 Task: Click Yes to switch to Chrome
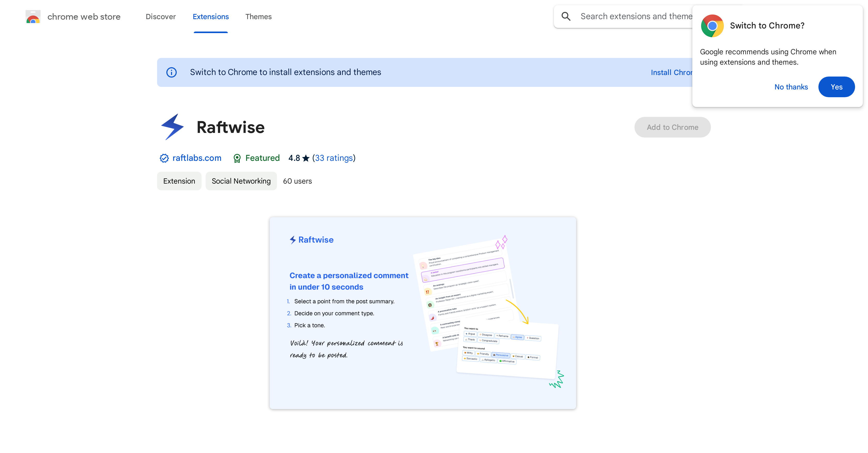point(837,87)
